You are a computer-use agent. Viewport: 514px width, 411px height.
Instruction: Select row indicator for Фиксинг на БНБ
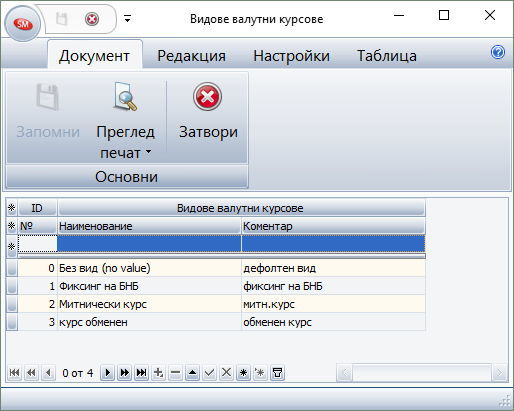point(12,286)
